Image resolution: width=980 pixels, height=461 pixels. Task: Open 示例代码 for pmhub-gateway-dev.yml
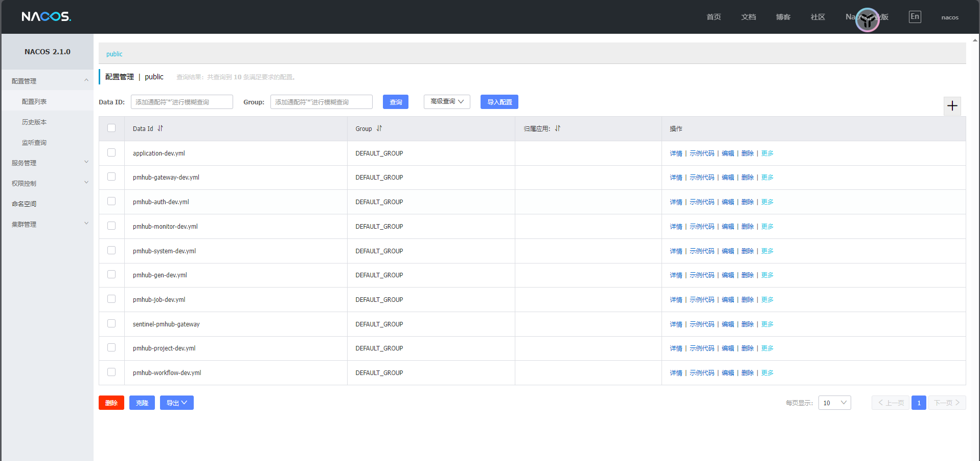pyautogui.click(x=702, y=178)
